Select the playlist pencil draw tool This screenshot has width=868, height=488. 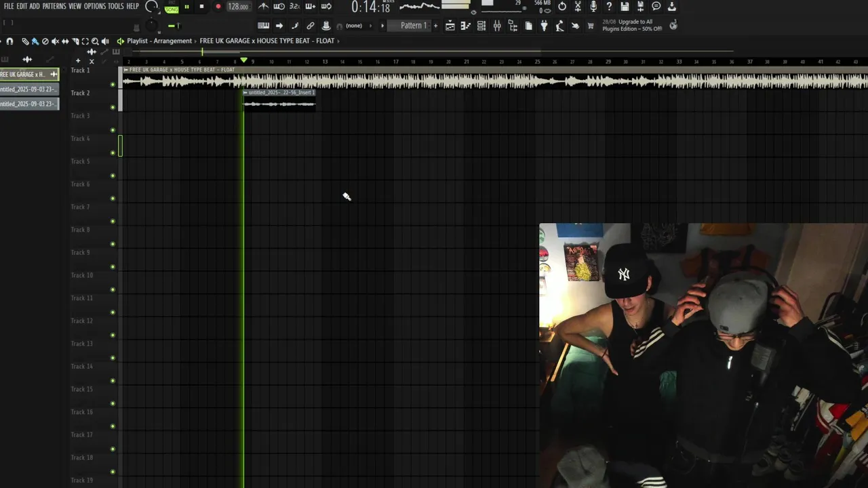[x=25, y=41]
